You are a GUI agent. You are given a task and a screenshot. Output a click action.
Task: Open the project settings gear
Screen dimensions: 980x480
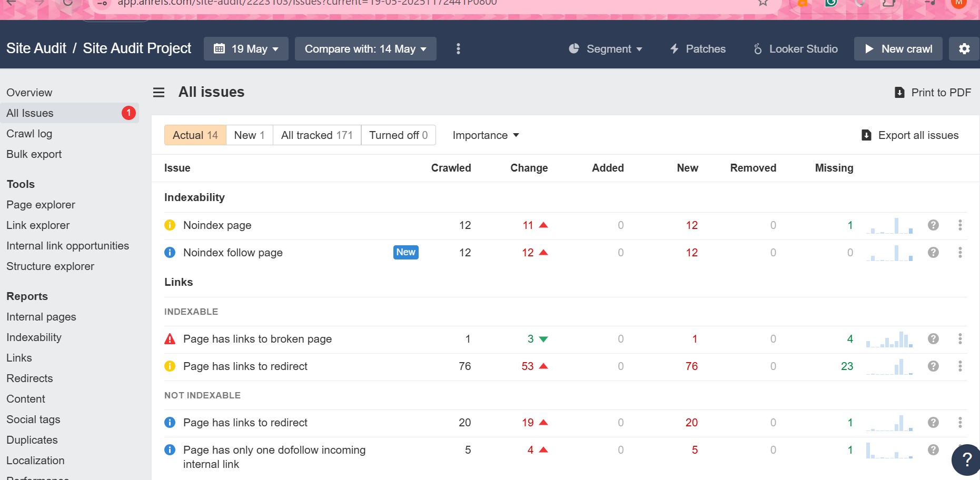[964, 49]
